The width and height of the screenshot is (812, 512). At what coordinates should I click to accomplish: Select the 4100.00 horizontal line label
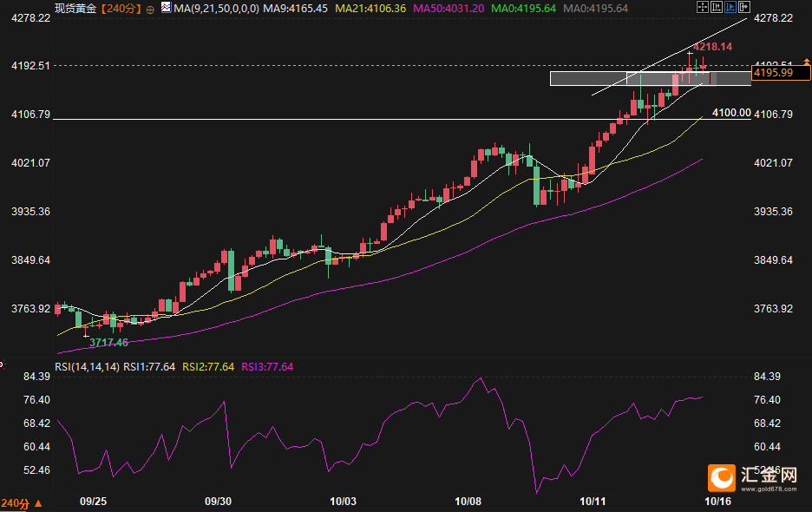[730, 113]
